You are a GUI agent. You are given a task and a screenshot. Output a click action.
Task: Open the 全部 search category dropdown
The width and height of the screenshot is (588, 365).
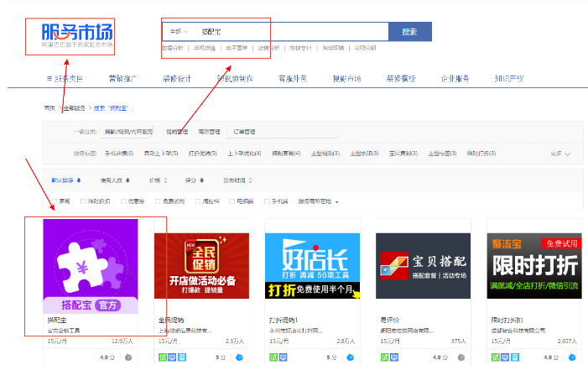click(x=179, y=32)
